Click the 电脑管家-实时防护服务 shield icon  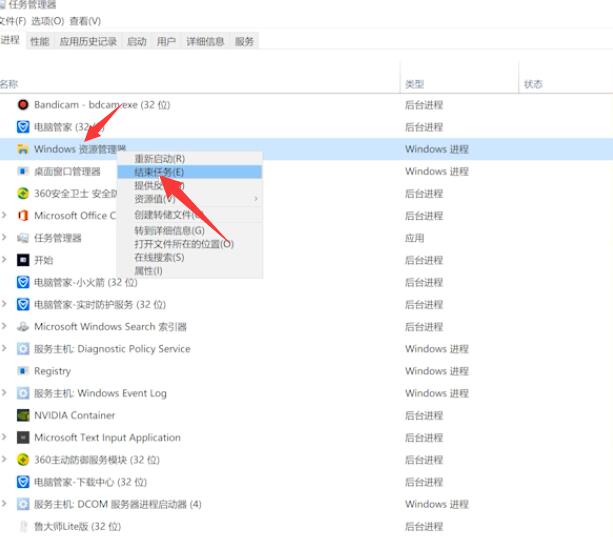(x=23, y=304)
